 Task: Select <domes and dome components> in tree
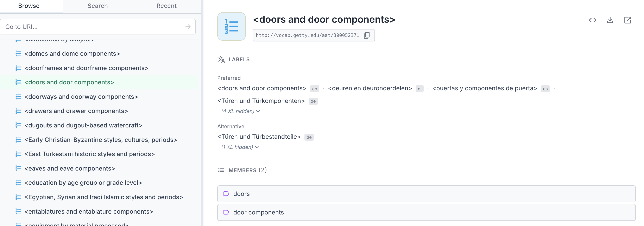pos(72,54)
